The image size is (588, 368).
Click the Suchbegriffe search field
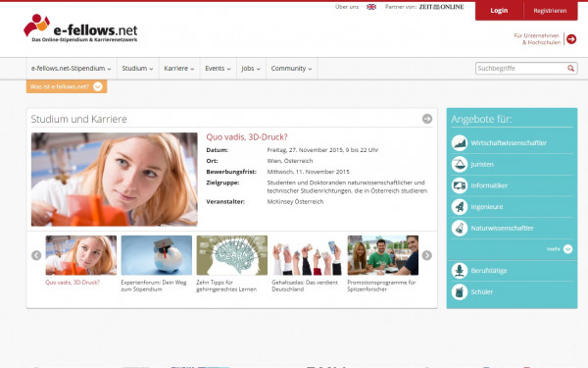click(521, 69)
